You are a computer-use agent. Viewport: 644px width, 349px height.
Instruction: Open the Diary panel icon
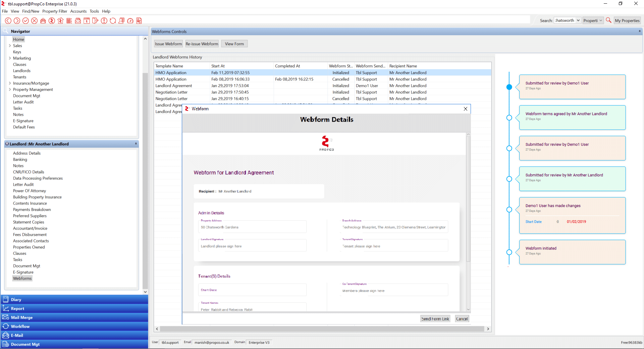(x=6, y=299)
